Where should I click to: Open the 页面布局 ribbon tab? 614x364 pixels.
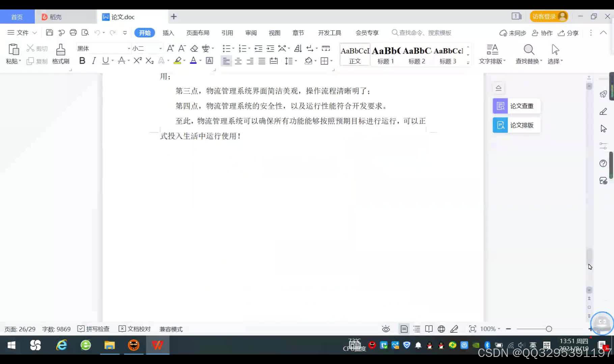198,33
